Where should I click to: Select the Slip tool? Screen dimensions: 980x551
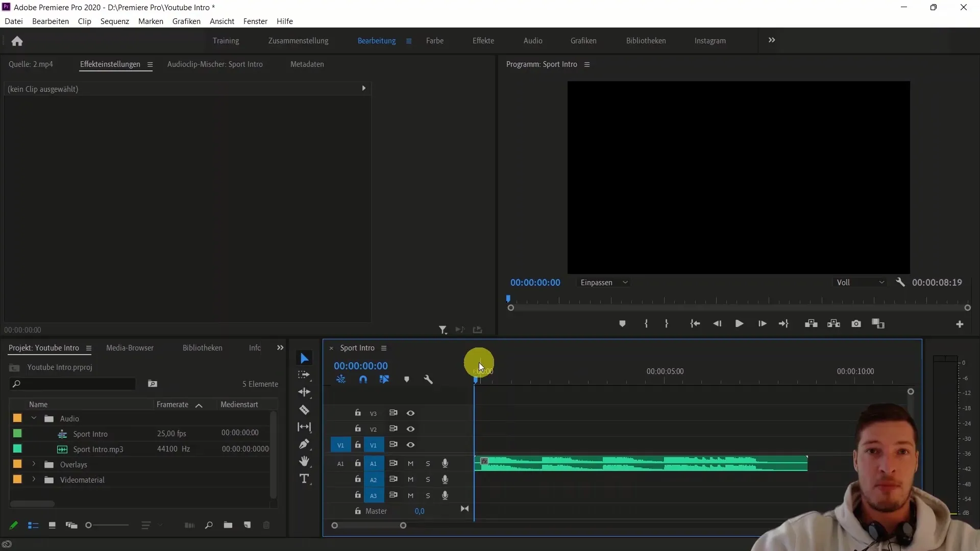point(304,427)
